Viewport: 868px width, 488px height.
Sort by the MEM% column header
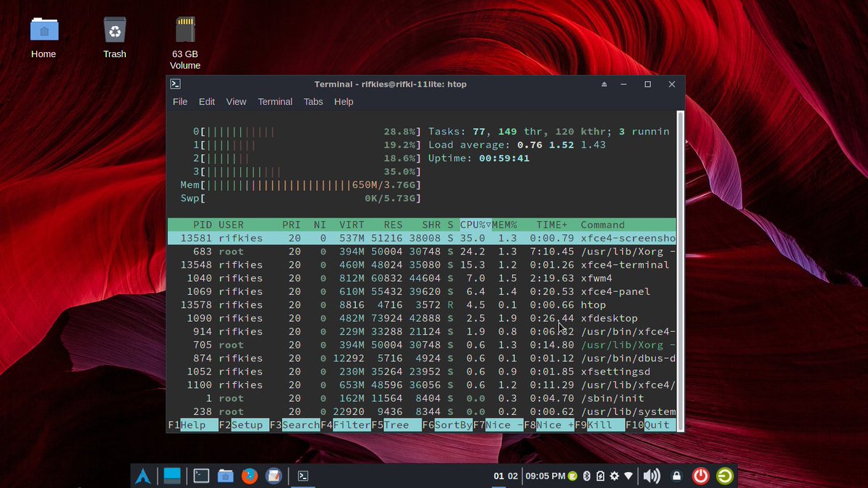pyautogui.click(x=505, y=225)
